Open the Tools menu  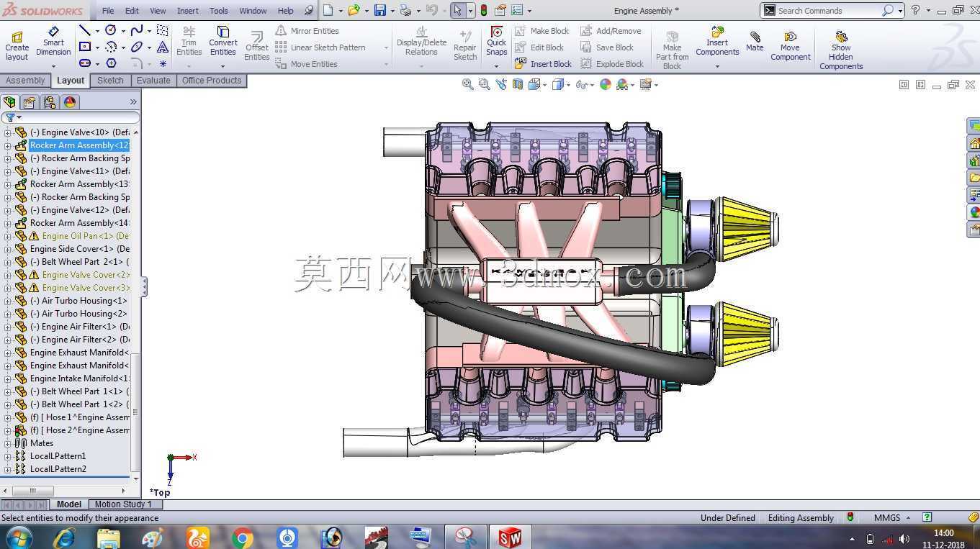(x=219, y=11)
